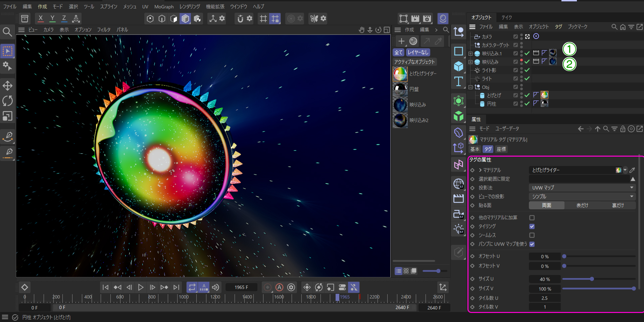This screenshot has height=322, width=644.
Task: Toggle the Z axis lock
Action: [x=64, y=18]
